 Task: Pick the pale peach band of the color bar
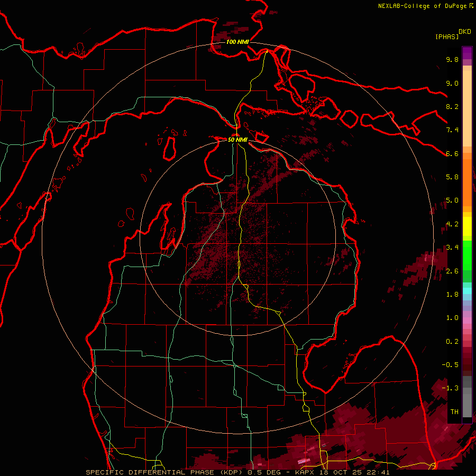click(x=467, y=109)
